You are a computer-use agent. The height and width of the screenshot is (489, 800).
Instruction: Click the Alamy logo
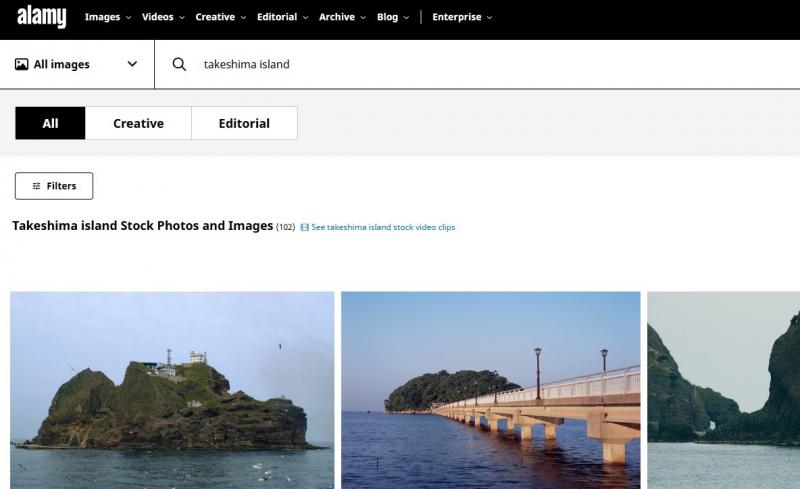coord(41,17)
